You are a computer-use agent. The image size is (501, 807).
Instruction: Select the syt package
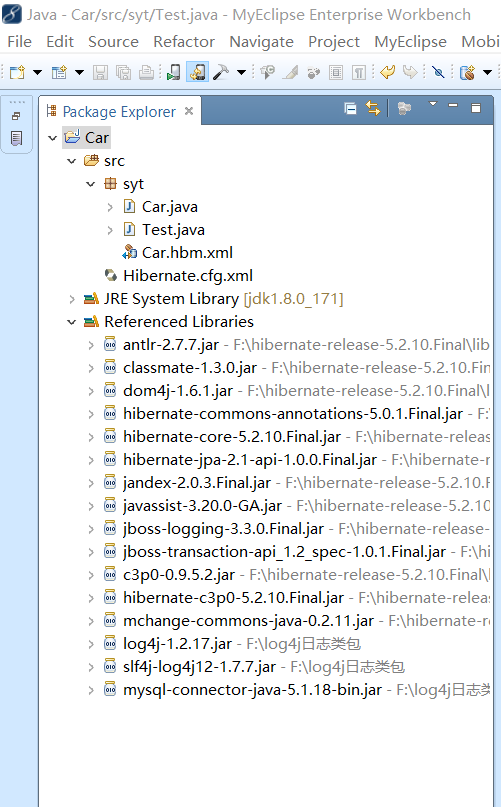(133, 184)
